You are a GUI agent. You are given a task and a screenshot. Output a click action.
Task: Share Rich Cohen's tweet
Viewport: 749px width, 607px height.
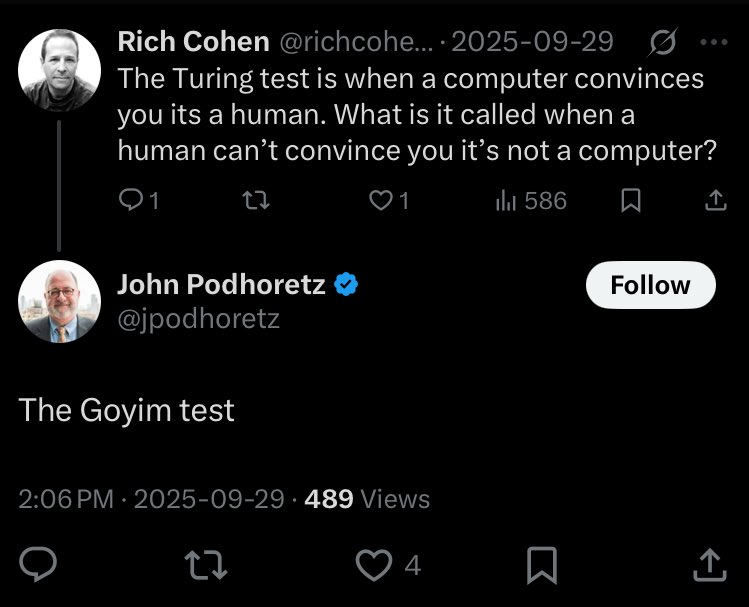(x=715, y=201)
